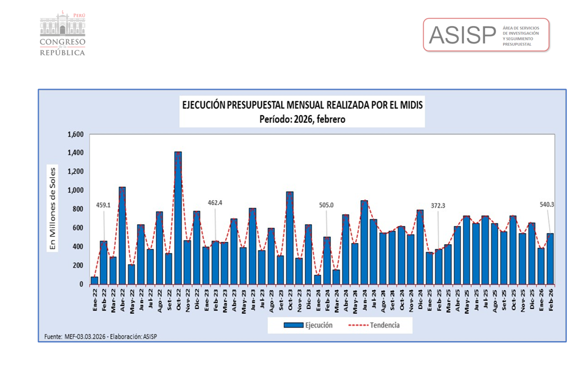The height and width of the screenshot is (378, 588).
Task: Select the Ejecución legend label
Action: (319, 325)
